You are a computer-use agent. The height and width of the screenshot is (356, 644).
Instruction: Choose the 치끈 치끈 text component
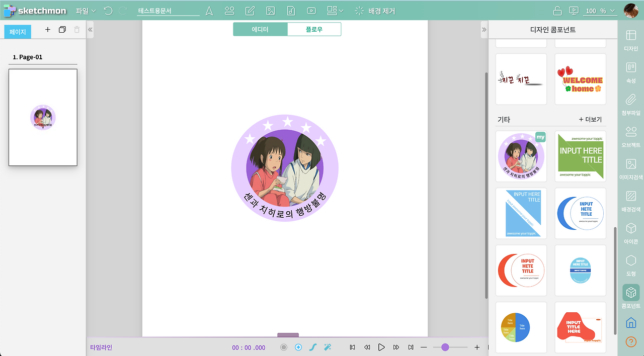pyautogui.click(x=521, y=79)
